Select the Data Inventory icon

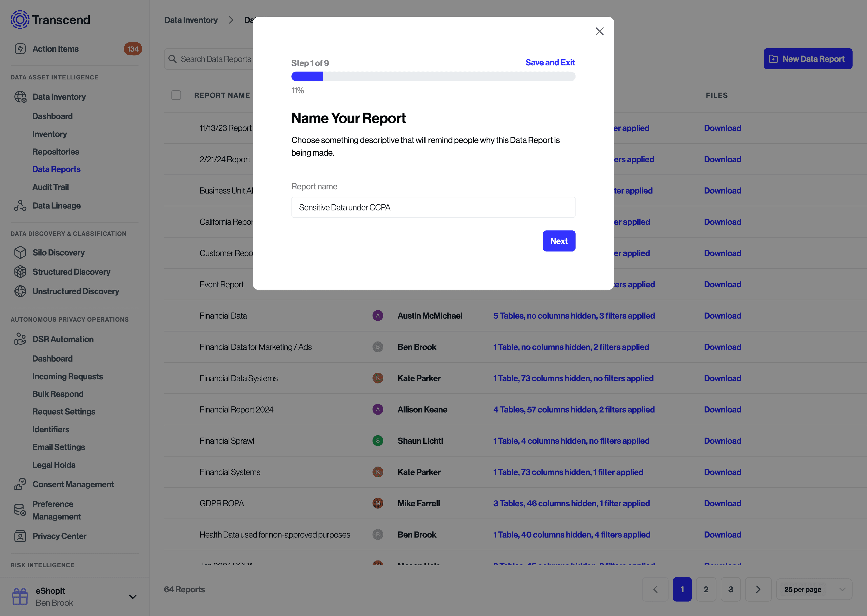pyautogui.click(x=20, y=97)
